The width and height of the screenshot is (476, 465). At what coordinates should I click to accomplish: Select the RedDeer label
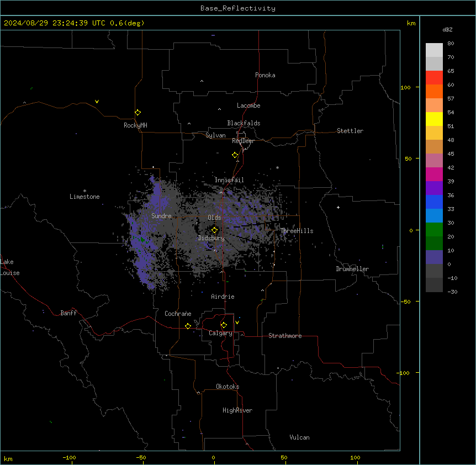243,141
